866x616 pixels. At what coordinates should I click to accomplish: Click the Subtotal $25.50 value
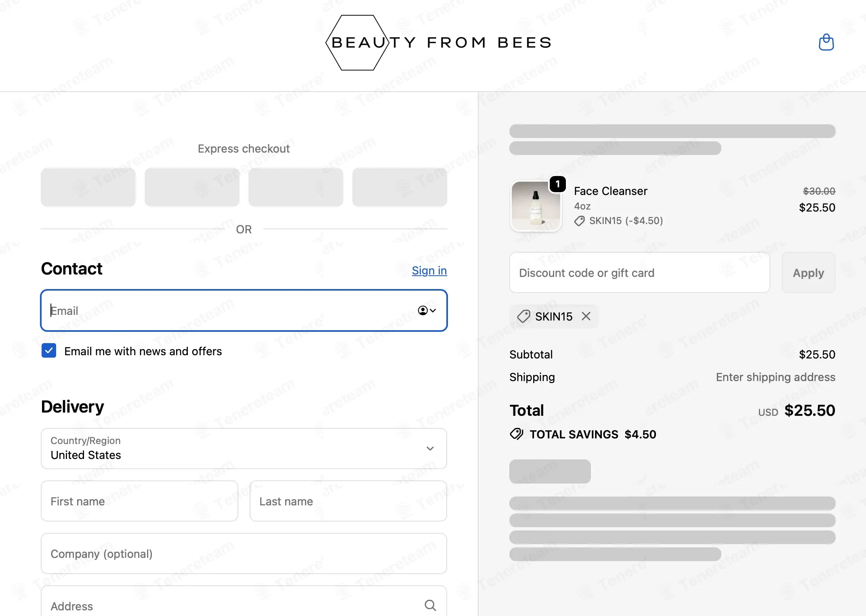coord(817,354)
